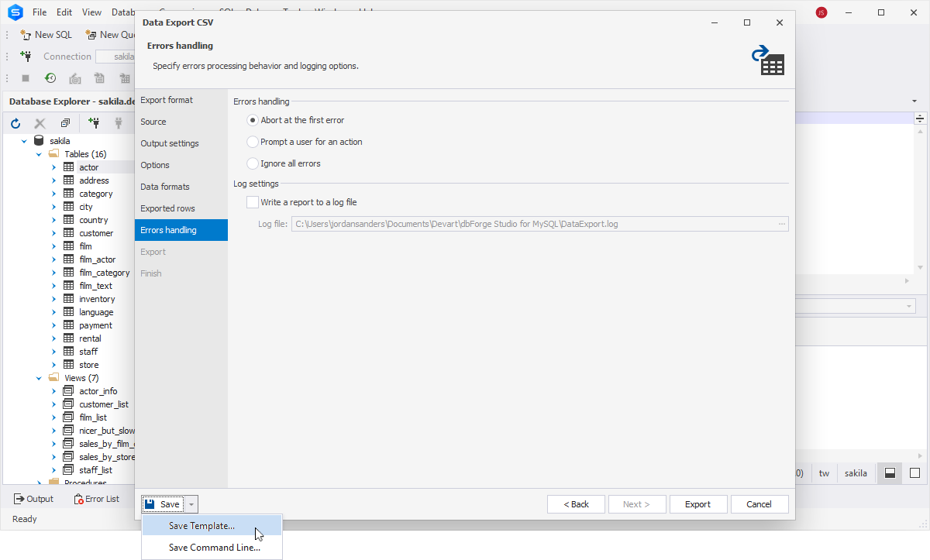This screenshot has width=930, height=560.
Task: Click the Output panel icon
Action: pyautogui.click(x=19, y=500)
